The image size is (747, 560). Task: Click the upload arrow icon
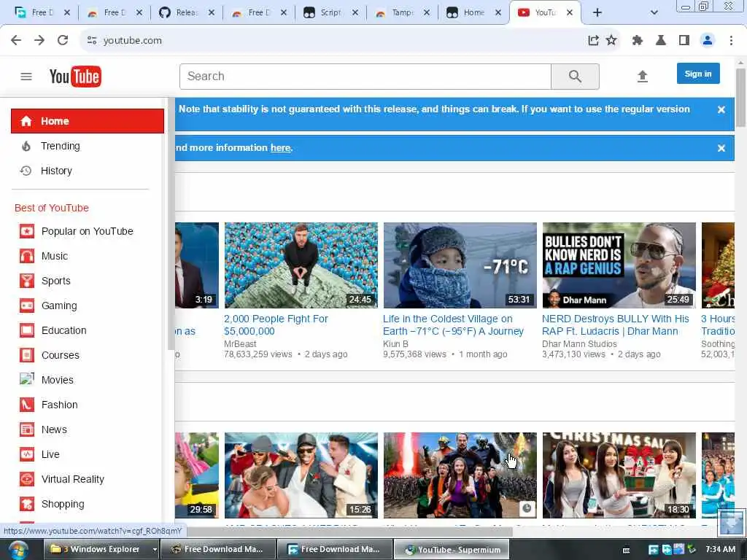pyautogui.click(x=642, y=76)
